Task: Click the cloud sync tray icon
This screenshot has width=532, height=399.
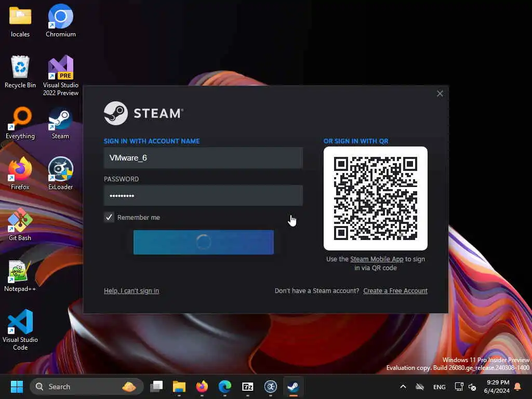Action: 420,387
